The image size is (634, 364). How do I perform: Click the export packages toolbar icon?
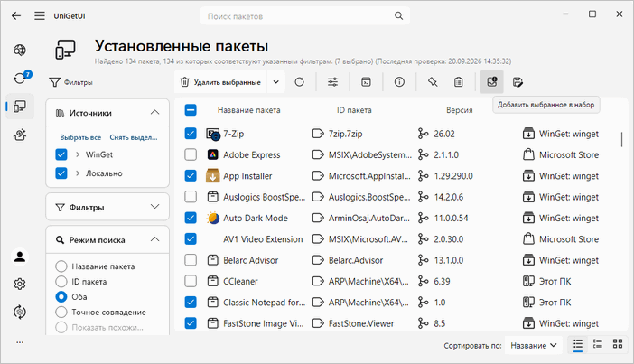517,82
